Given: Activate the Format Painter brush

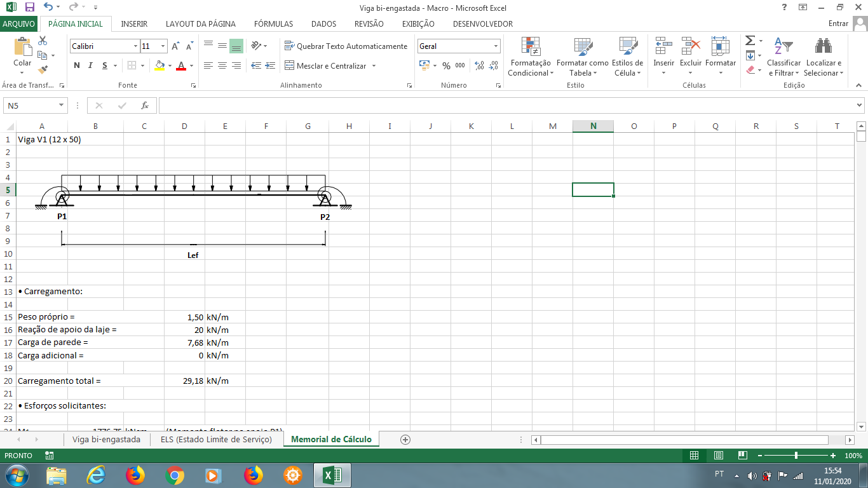Looking at the screenshot, I should [x=43, y=69].
